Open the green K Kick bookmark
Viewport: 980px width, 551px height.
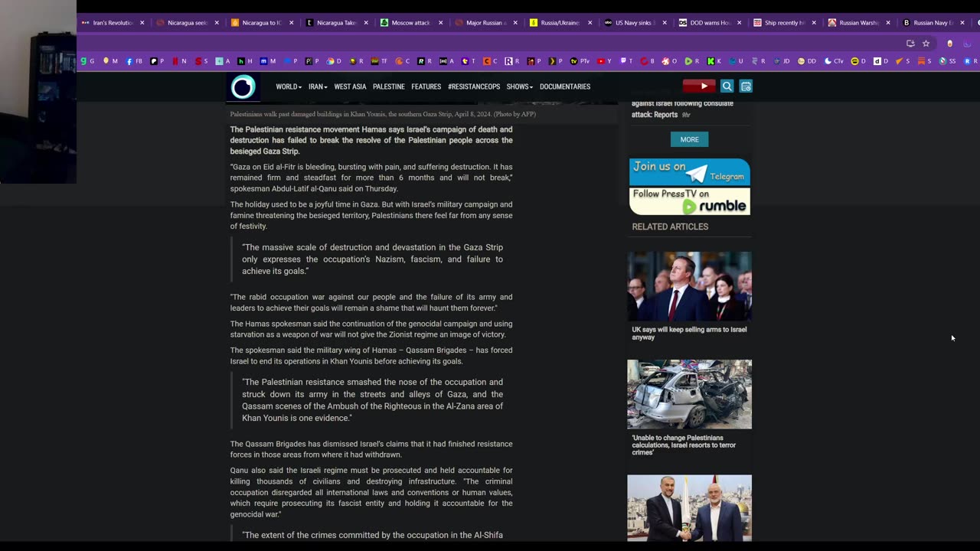click(x=714, y=61)
